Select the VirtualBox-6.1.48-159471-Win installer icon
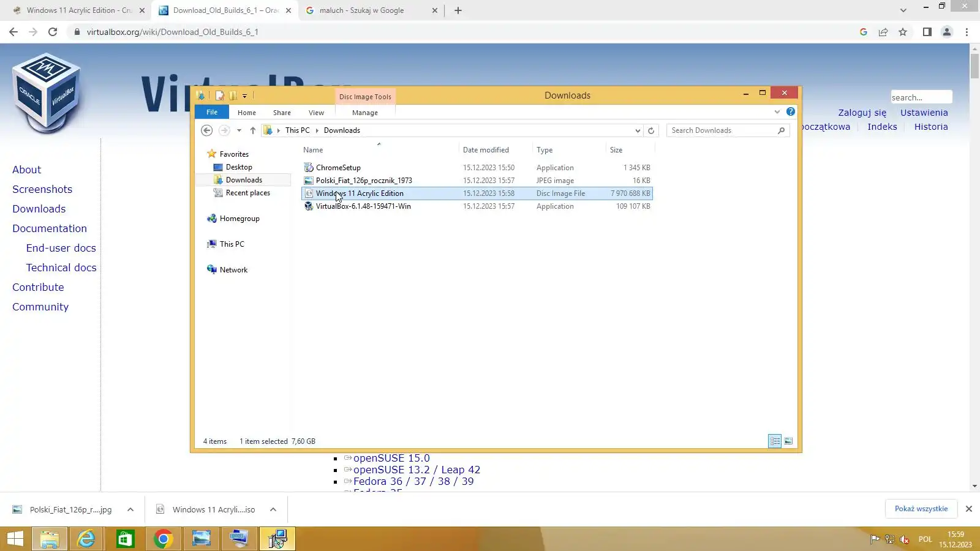The image size is (980, 551). point(309,206)
